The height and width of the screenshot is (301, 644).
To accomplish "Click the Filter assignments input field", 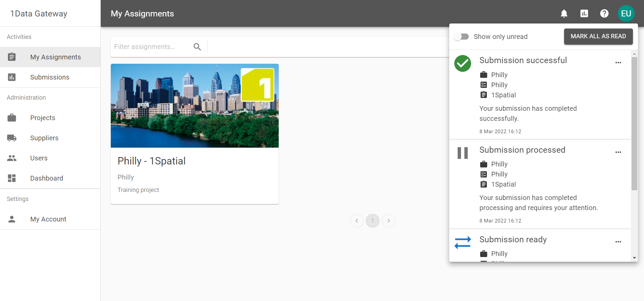I will 151,47.
